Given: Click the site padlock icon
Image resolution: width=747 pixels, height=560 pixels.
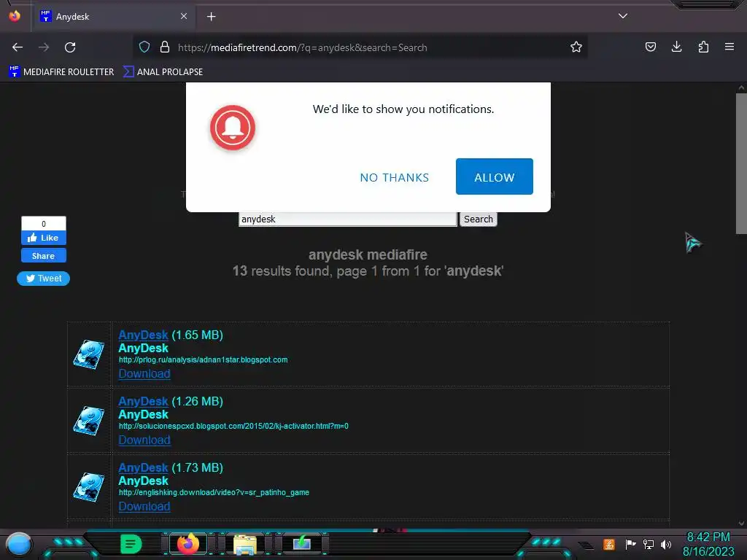Looking at the screenshot, I should (x=165, y=47).
